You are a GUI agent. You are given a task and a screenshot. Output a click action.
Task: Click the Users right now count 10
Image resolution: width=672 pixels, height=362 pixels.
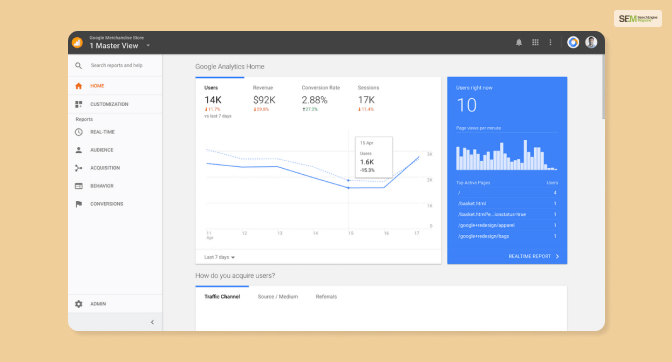pyautogui.click(x=466, y=105)
